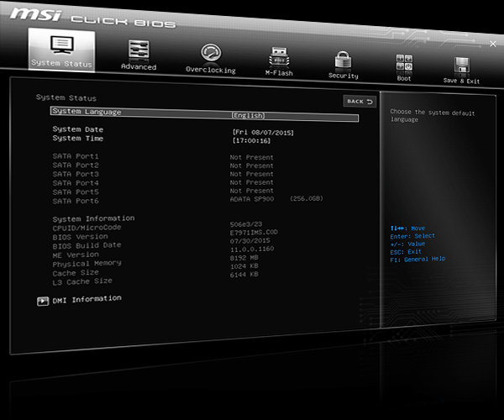Click the SATA Port1 entry
504x420 pixels.
(x=75, y=157)
